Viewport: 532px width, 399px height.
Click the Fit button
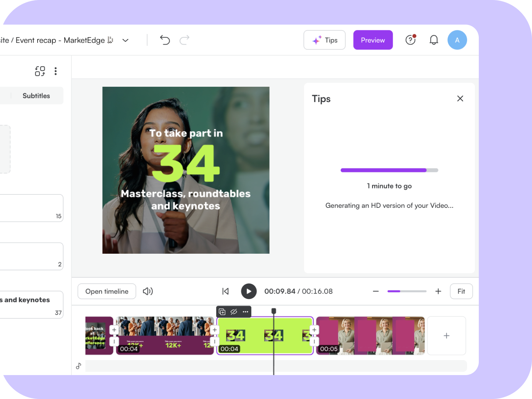pos(461,291)
